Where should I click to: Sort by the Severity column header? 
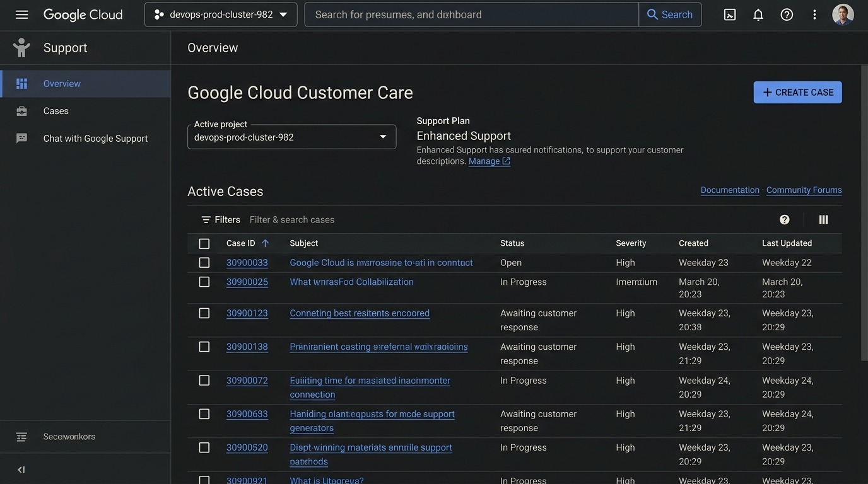click(631, 243)
